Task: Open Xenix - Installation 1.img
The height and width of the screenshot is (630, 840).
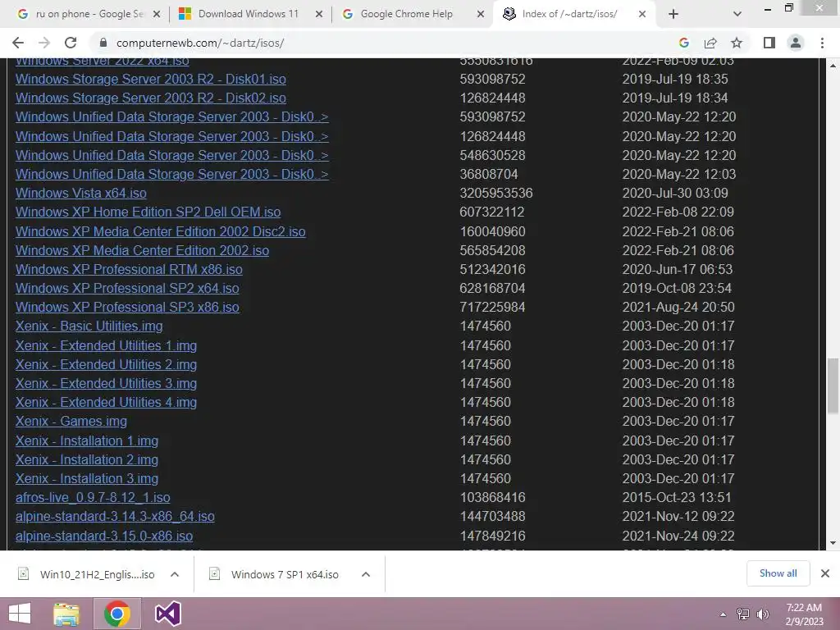Action: click(87, 441)
